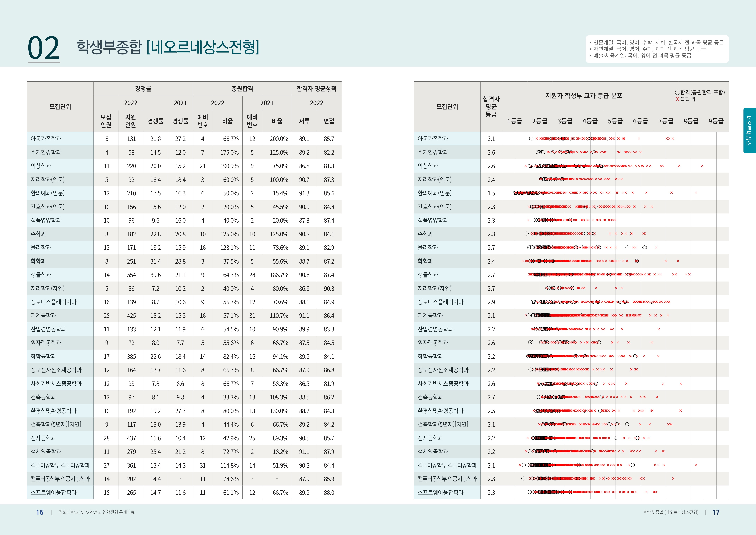Click the 1등급 grade column header

coord(514,121)
